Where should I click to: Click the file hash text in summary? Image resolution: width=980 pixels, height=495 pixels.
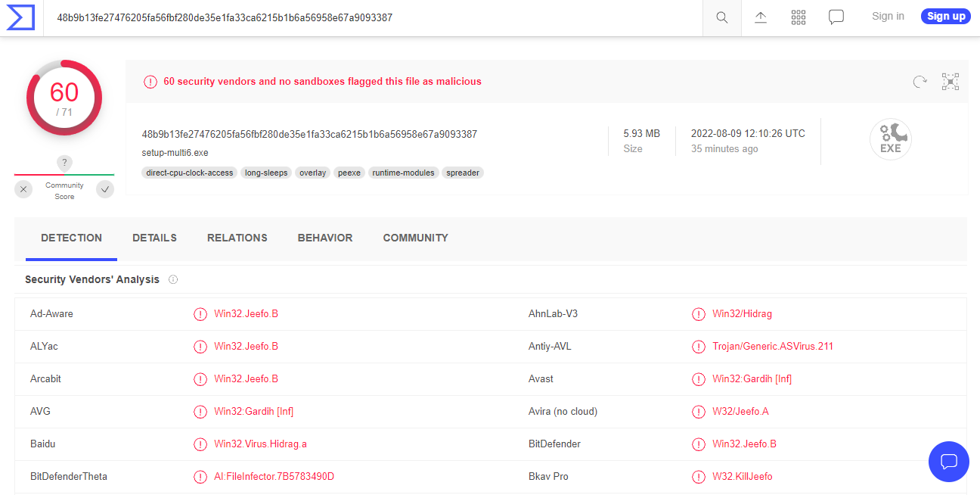pos(309,134)
